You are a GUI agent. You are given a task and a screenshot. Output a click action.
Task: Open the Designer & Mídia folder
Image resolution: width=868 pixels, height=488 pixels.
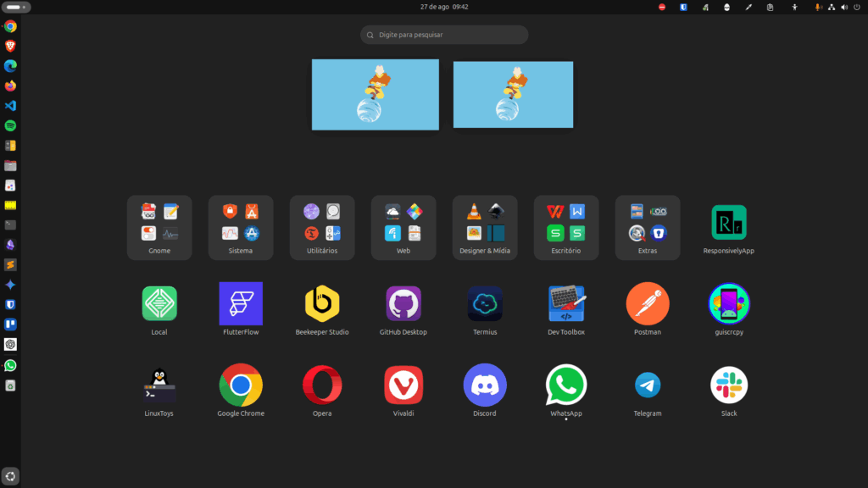[485, 228]
